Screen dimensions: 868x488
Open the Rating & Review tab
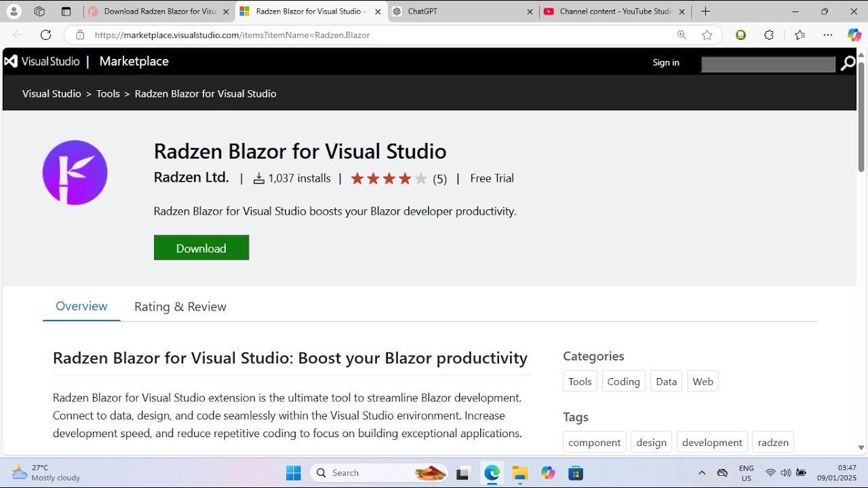[x=180, y=307]
